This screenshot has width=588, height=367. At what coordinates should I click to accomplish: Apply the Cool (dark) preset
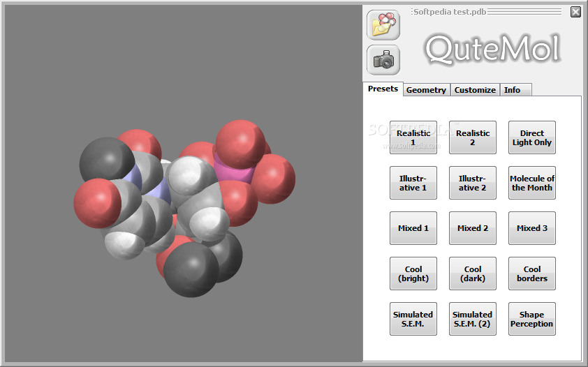click(x=473, y=274)
